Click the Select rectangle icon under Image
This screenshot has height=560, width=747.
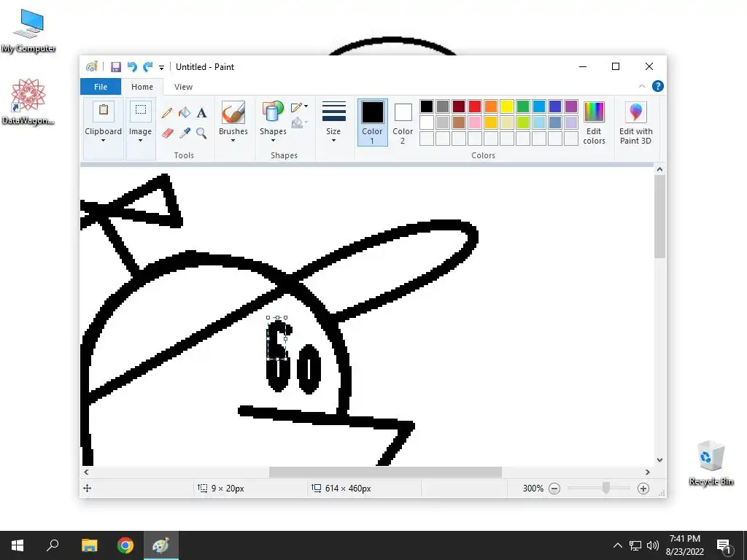coord(141,112)
